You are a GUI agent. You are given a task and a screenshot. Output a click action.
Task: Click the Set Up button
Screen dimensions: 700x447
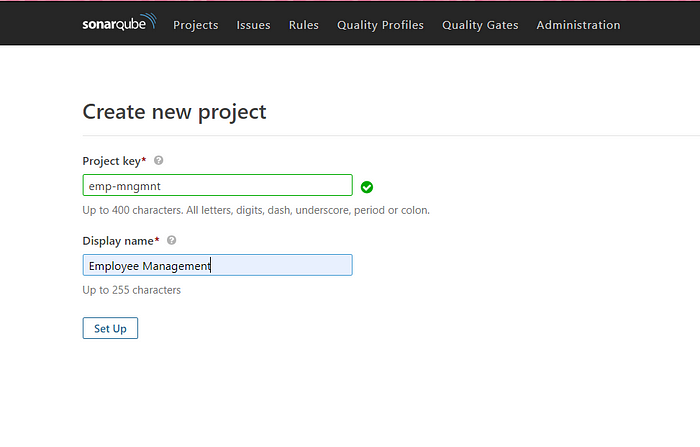110,328
